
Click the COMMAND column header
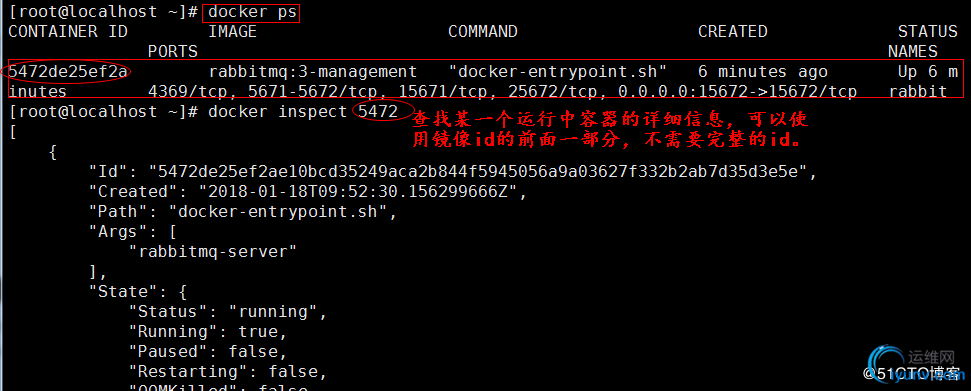(x=482, y=32)
